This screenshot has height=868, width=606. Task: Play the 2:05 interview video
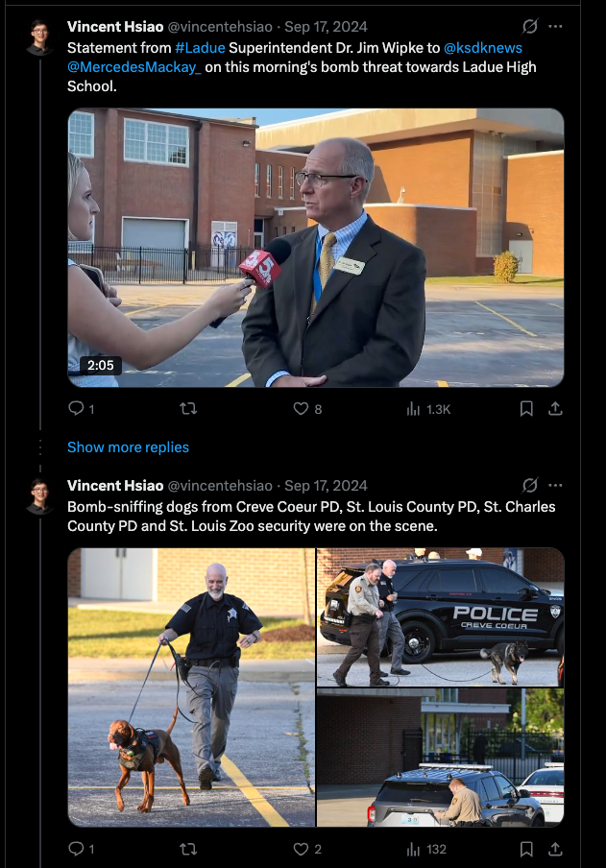(316, 248)
